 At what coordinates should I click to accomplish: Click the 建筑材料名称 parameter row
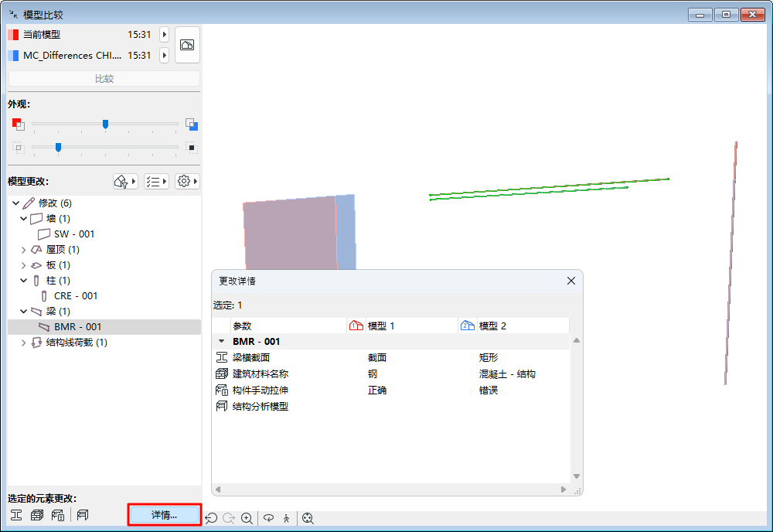[391, 373]
